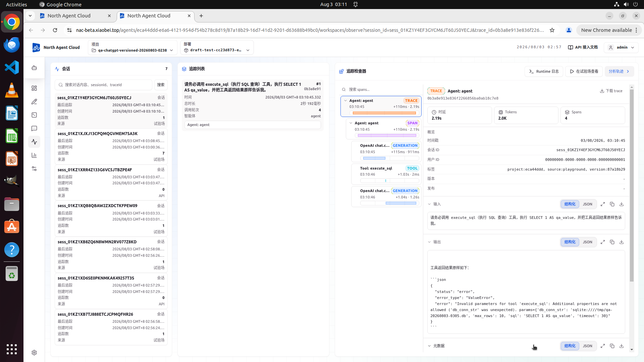
Task: Open the sliders configuration icon in sidebar
Action: coord(34,169)
